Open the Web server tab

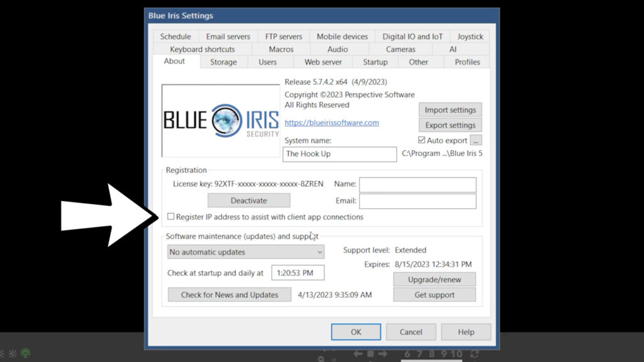tap(323, 62)
